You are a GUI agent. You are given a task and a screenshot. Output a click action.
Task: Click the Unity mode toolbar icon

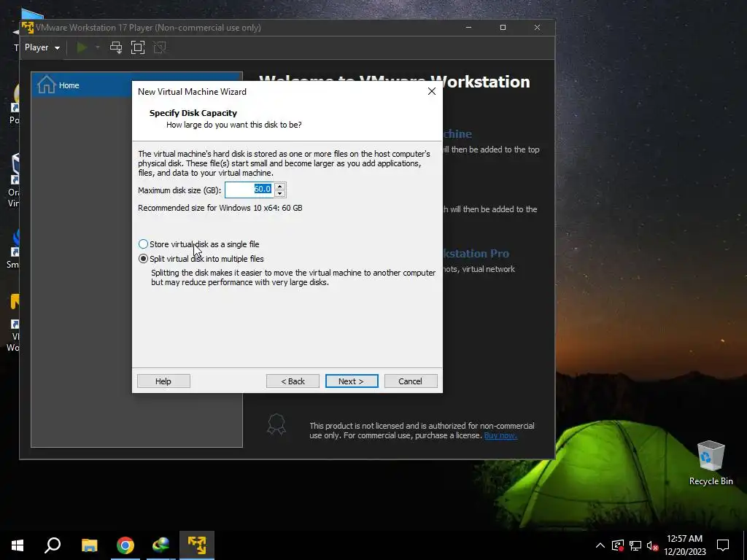160,47
